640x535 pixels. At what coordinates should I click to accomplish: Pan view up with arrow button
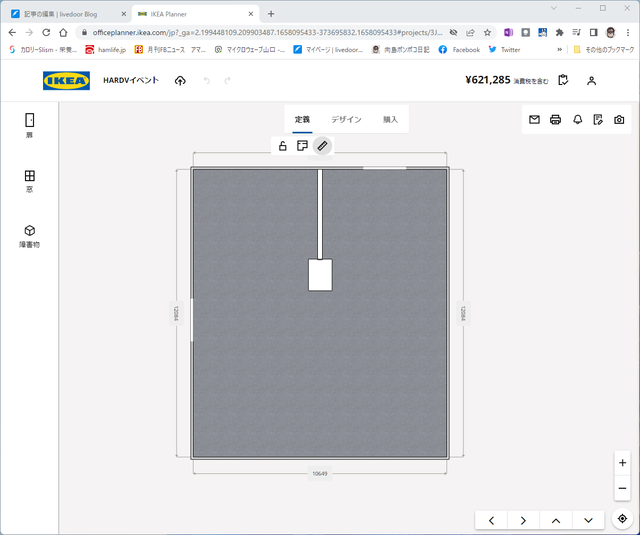(x=556, y=520)
